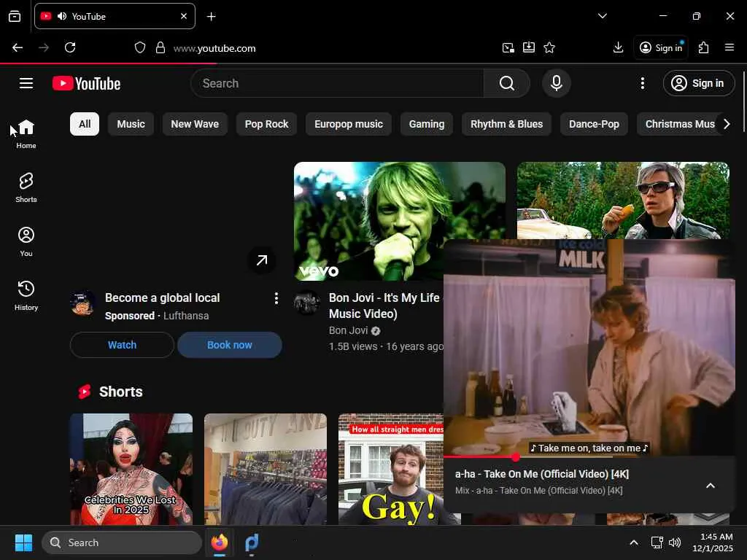The height and width of the screenshot is (560, 747).
Task: Go back in the browser
Action: pos(18,47)
